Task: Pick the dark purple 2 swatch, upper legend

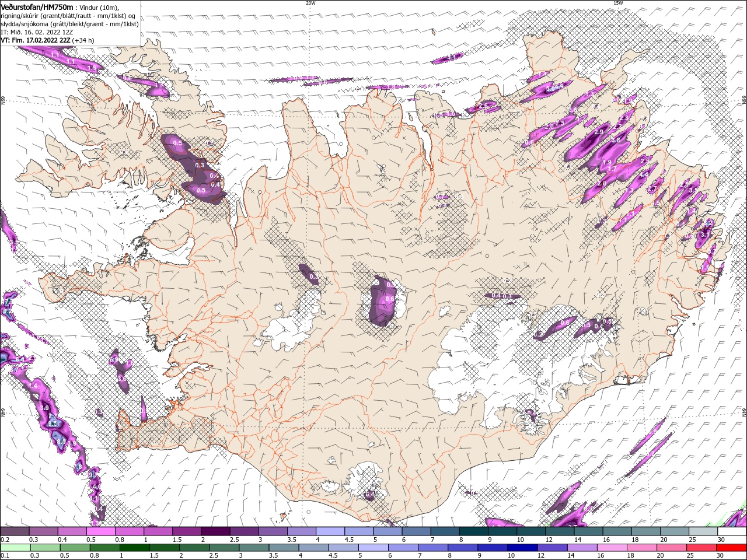Action: [215, 531]
